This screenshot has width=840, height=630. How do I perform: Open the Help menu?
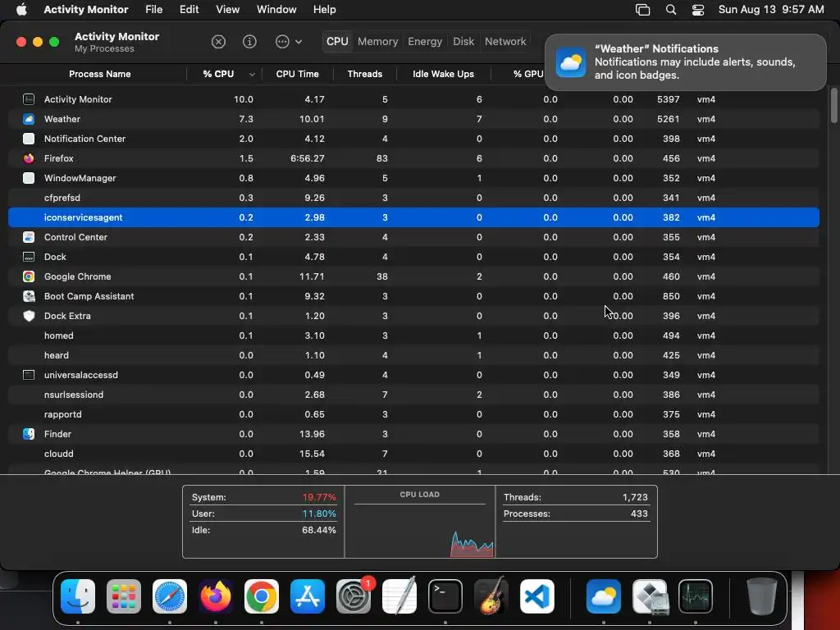[324, 10]
